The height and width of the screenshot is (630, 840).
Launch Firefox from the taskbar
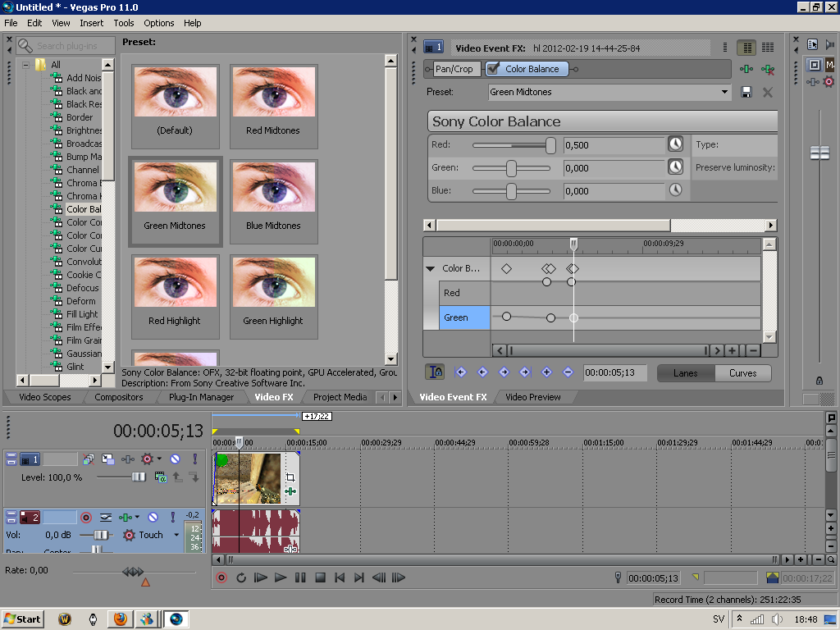[121, 619]
